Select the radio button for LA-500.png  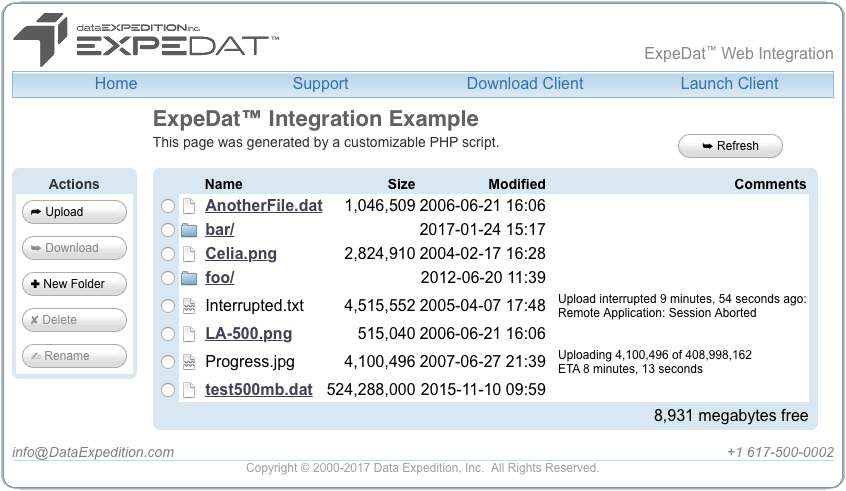tap(168, 334)
